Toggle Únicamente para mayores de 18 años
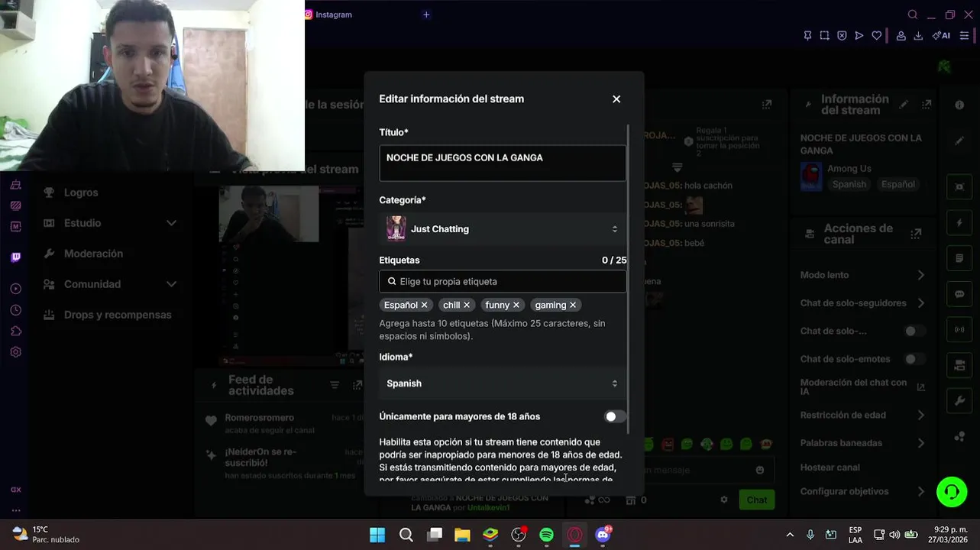Image resolution: width=980 pixels, height=550 pixels. (614, 417)
